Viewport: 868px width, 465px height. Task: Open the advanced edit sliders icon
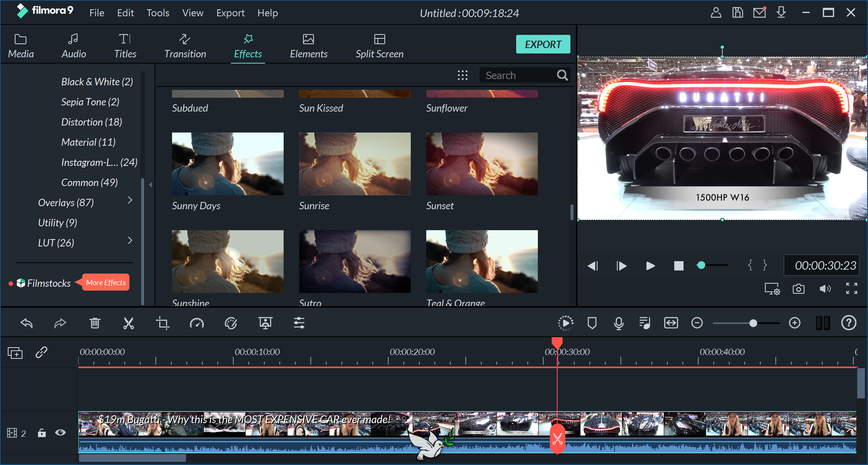tap(299, 323)
